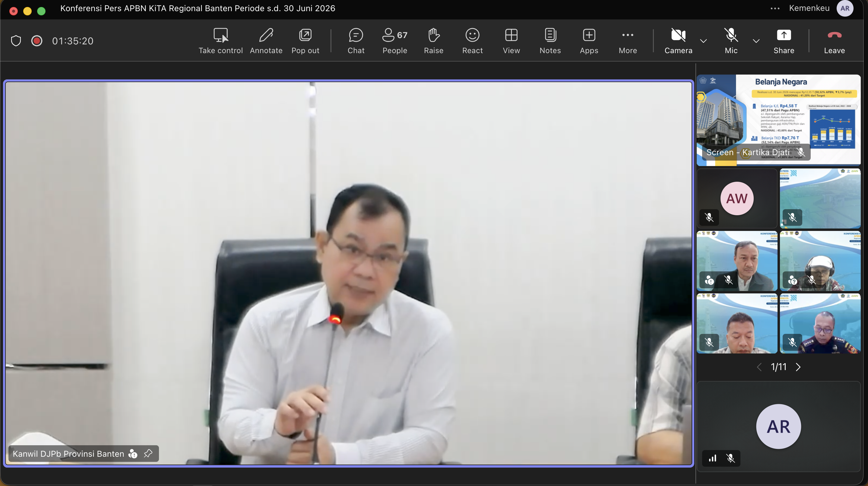Leave the meeting
868x486 pixels.
834,41
